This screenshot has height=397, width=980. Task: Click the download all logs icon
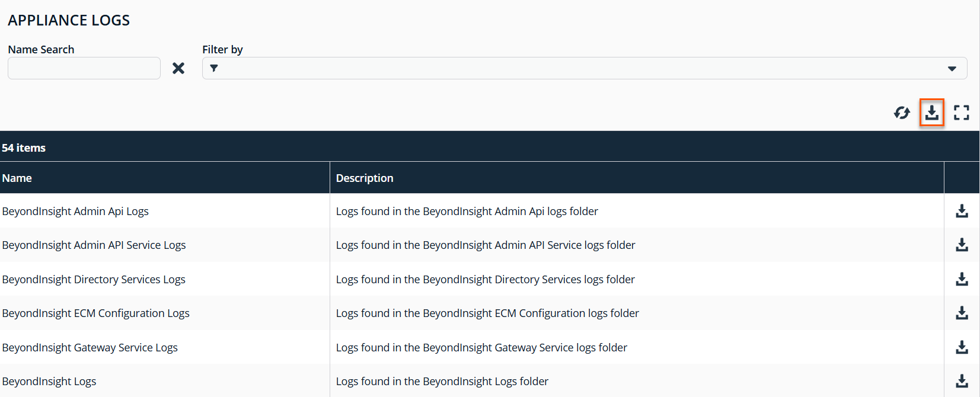[x=932, y=113]
